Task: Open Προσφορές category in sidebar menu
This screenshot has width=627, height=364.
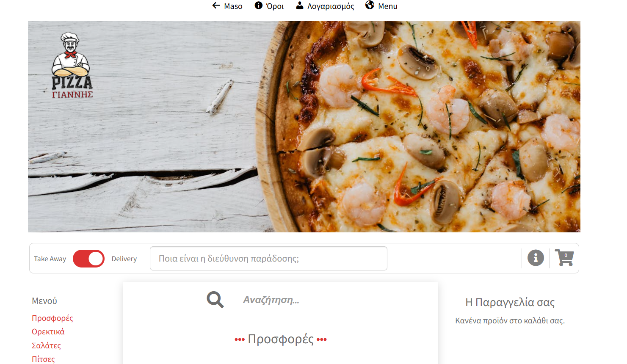Action: 52,318
